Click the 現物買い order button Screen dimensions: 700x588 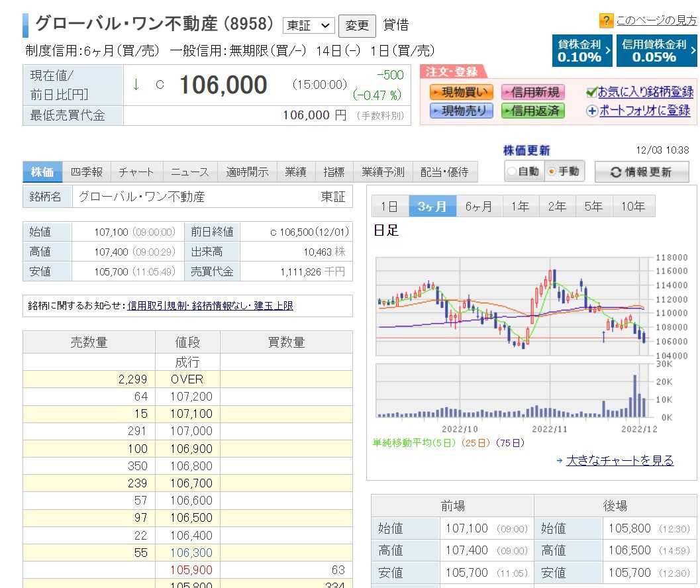click(x=462, y=92)
